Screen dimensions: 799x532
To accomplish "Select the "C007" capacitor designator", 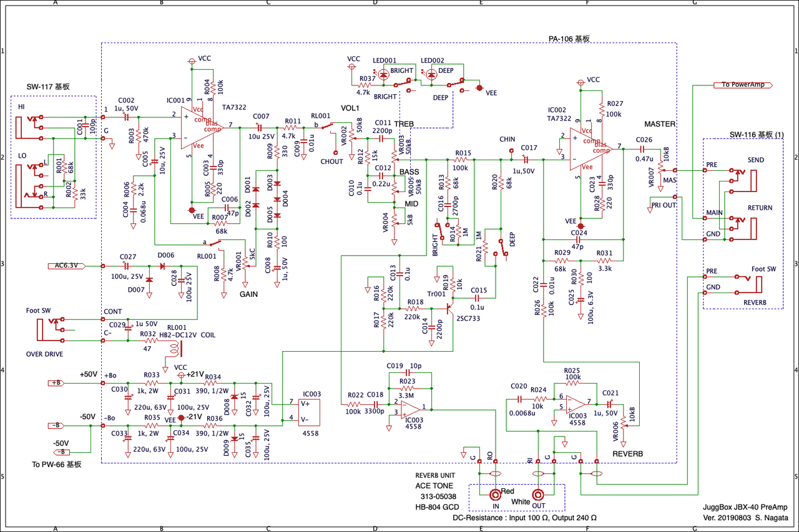I will [x=261, y=117].
